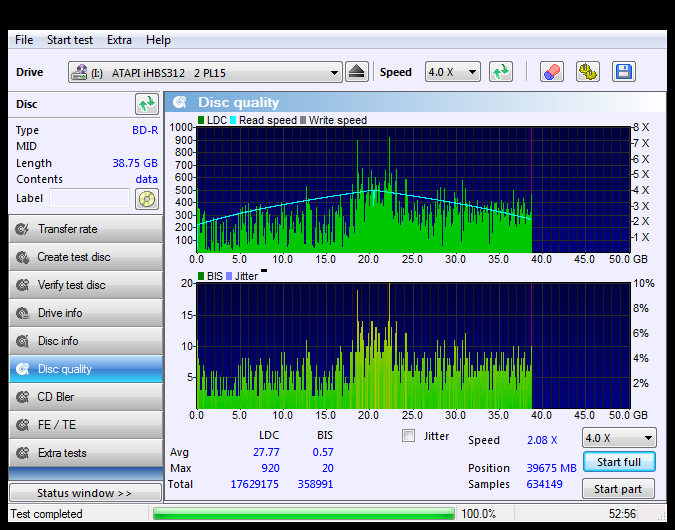Click the Start part button
Screen dimensions: 675x530
(x=619, y=489)
